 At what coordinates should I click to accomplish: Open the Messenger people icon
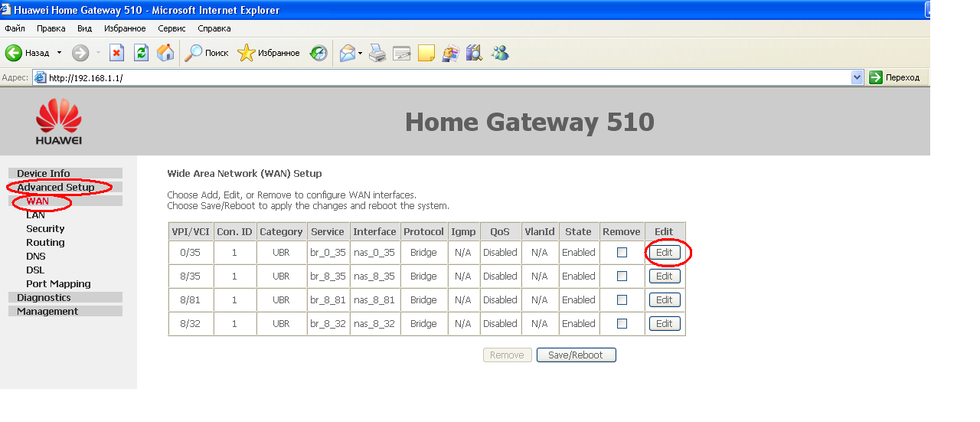pyautogui.click(x=500, y=53)
